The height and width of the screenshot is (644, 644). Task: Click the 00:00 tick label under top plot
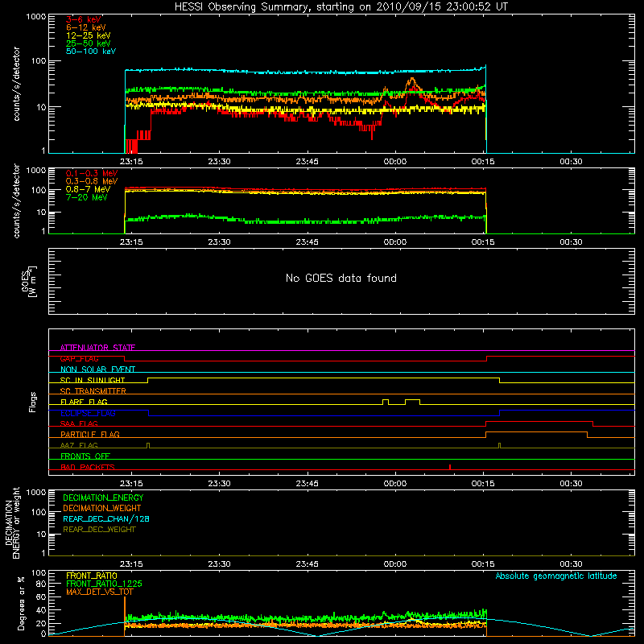coord(395,162)
